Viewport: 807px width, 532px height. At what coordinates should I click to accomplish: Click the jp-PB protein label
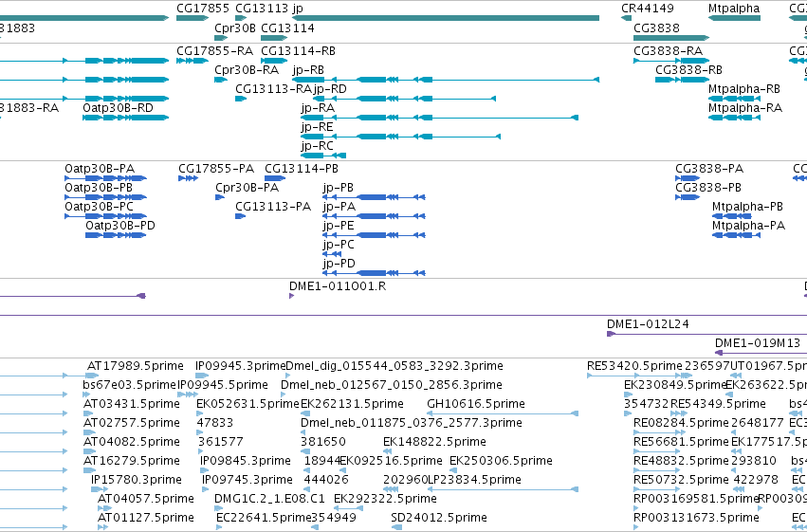pos(339,188)
